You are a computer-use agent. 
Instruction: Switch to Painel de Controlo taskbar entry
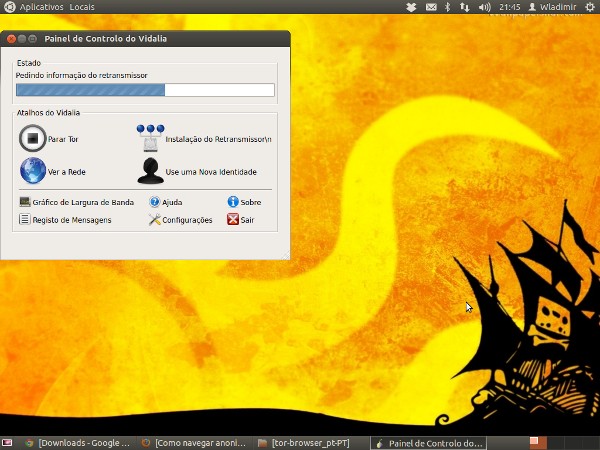click(429, 443)
